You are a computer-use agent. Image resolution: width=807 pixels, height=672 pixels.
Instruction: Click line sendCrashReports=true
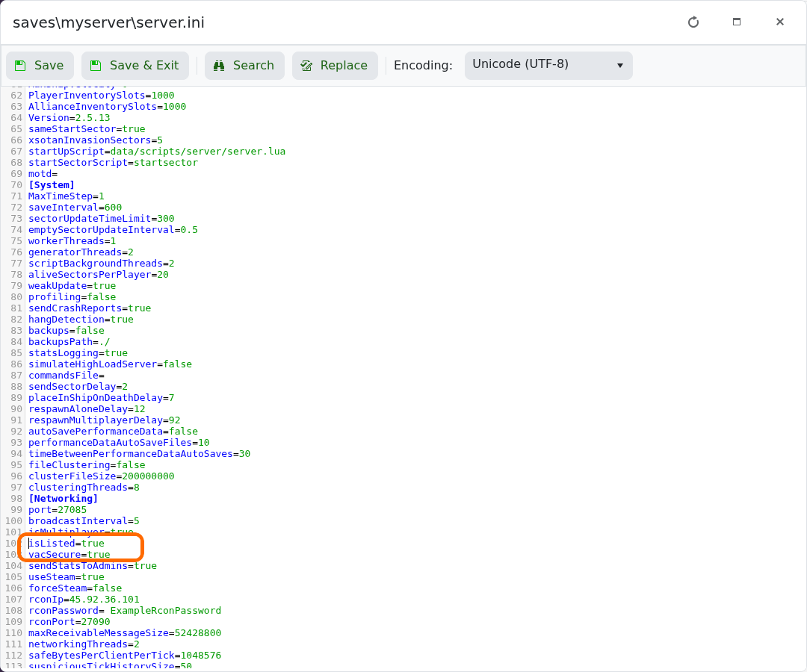tap(90, 308)
